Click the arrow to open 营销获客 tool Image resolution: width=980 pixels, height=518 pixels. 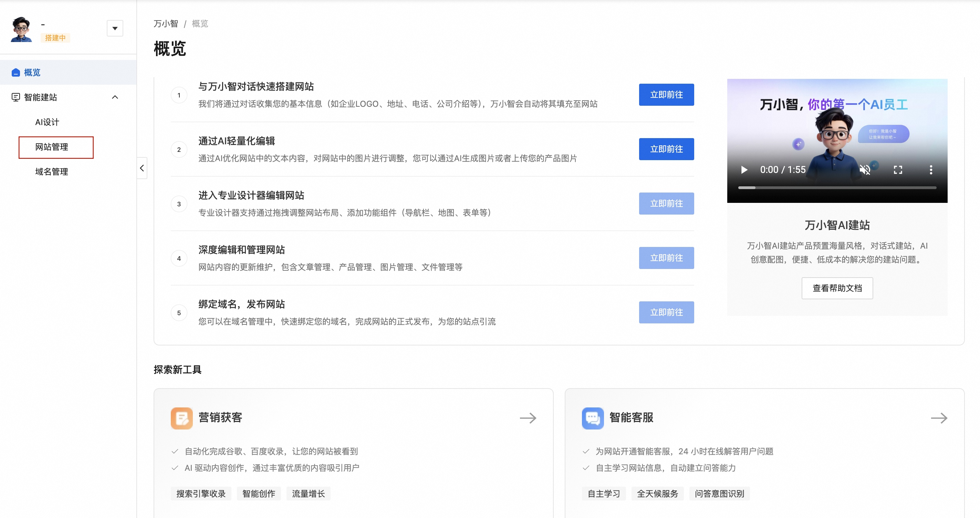(x=528, y=418)
